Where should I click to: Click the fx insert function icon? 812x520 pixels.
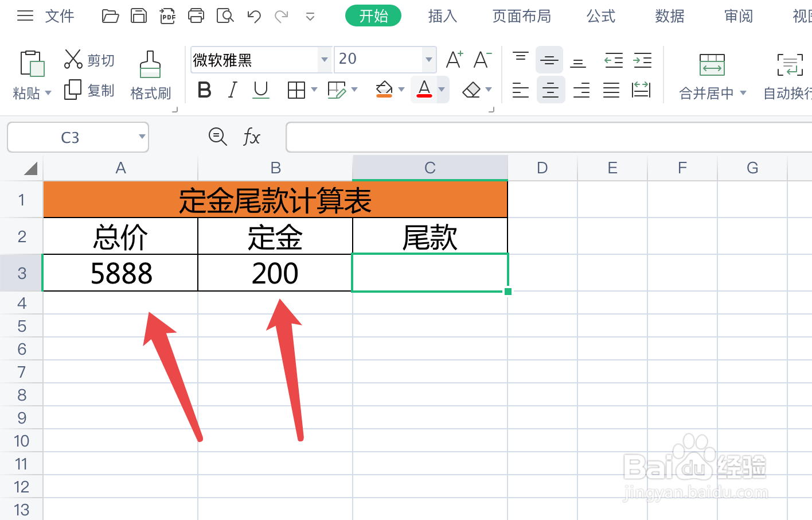pos(251,137)
